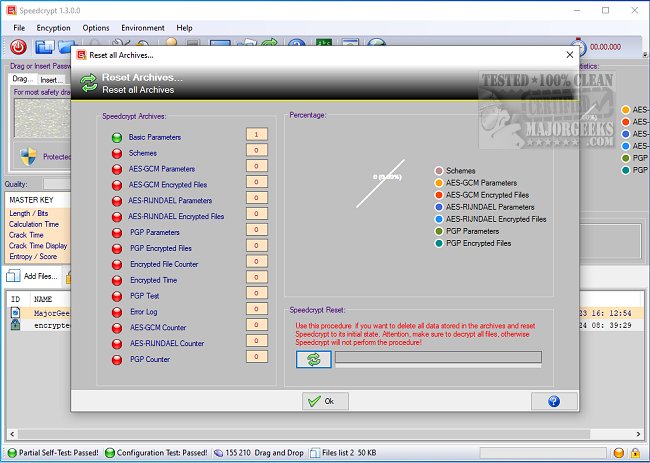Click red status light beside Encrypted File Counter
This screenshot has width=650, height=463.
coord(117,264)
